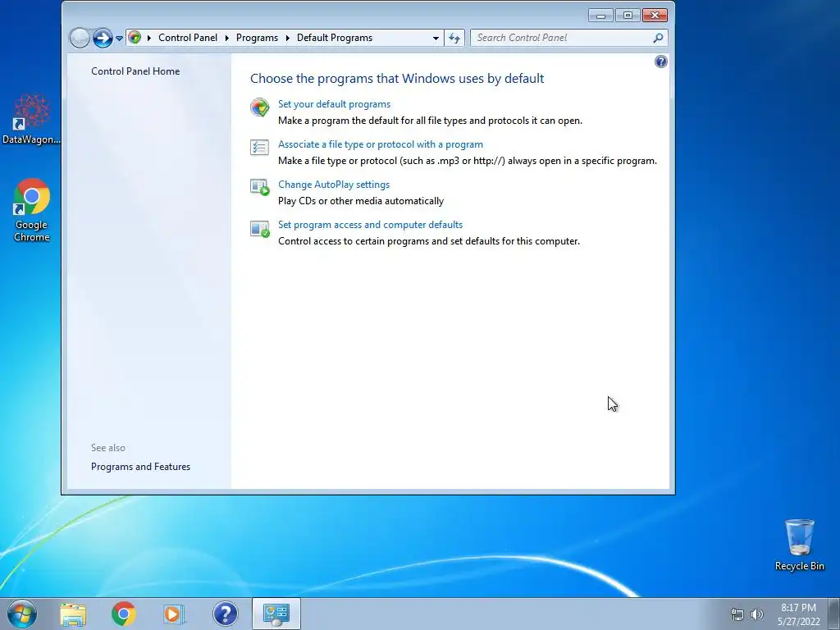Image resolution: width=840 pixels, height=630 pixels.
Task: Open the Set your default programs link
Action: point(335,104)
